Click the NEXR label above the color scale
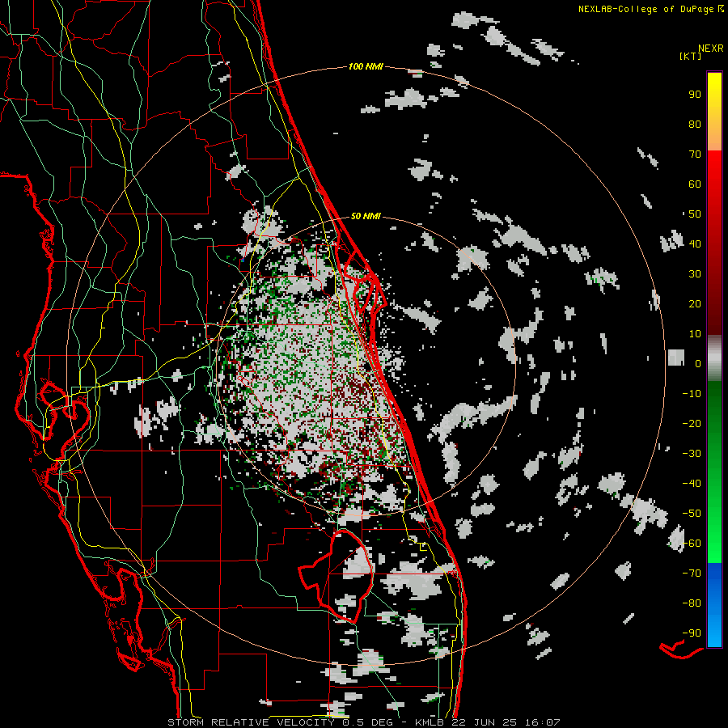 click(x=711, y=48)
